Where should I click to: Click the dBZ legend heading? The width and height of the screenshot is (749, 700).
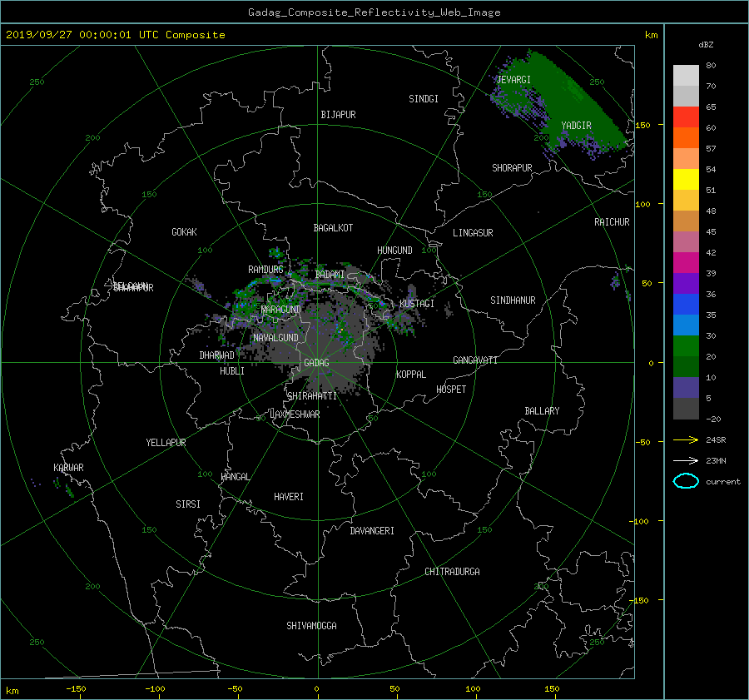[x=706, y=45]
